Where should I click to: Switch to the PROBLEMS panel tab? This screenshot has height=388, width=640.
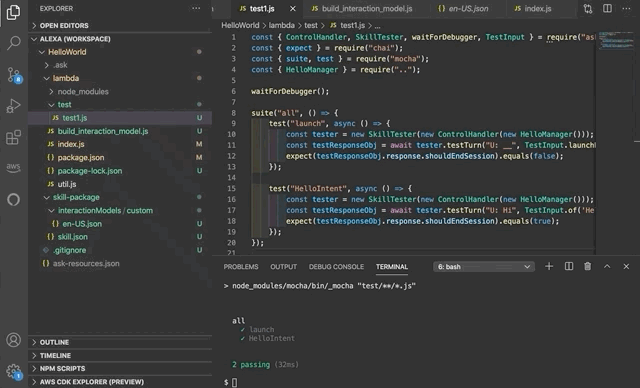tap(241, 267)
